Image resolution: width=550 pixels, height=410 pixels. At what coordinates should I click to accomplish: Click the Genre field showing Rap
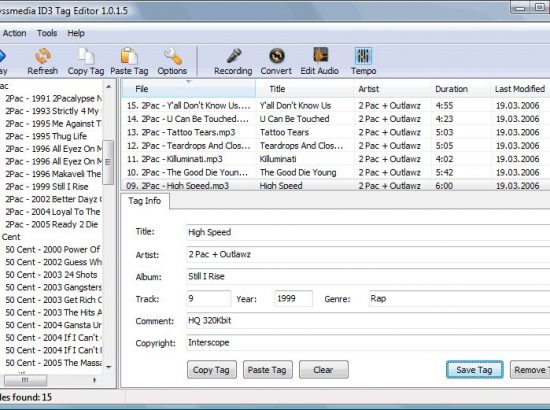click(460, 298)
